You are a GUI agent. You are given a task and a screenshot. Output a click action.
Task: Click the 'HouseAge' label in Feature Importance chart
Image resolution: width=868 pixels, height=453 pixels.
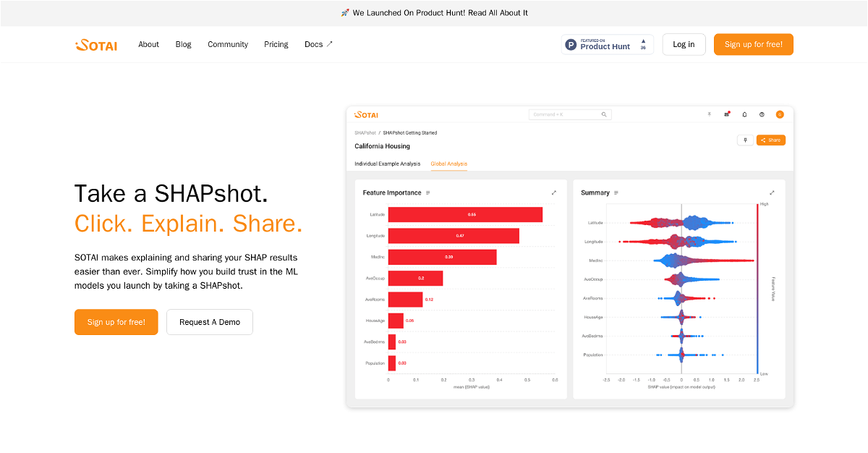point(375,321)
